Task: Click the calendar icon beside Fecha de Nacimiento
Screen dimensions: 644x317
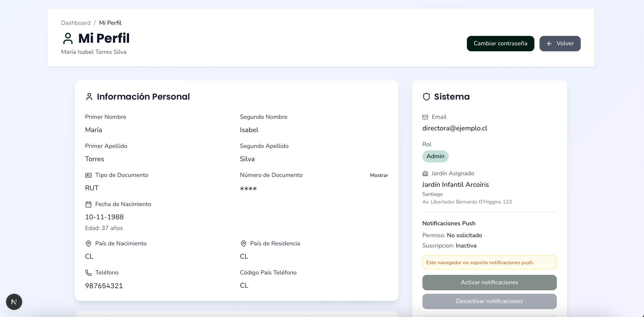Action: (89, 204)
